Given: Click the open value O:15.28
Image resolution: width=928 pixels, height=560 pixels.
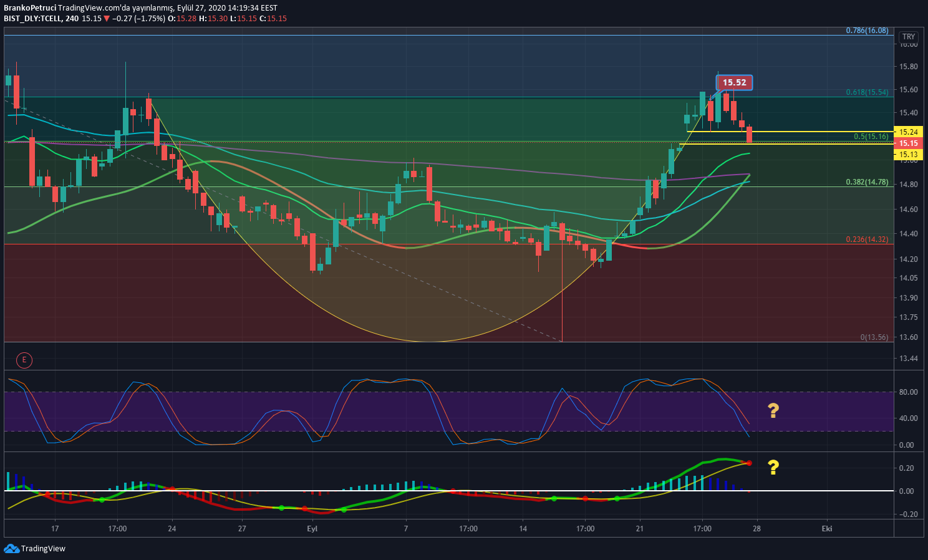Looking at the screenshot, I should coord(183,19).
